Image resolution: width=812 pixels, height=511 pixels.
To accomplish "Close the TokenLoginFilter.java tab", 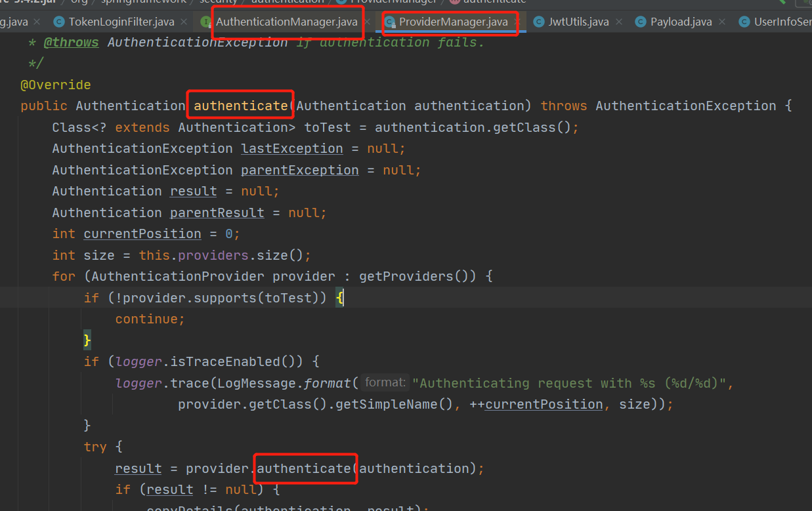I will click(184, 22).
